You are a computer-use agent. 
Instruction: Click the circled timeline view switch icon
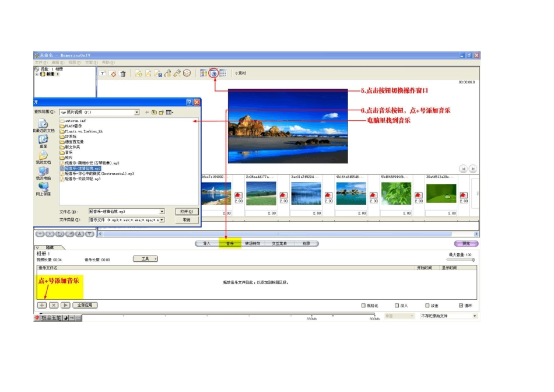(213, 73)
